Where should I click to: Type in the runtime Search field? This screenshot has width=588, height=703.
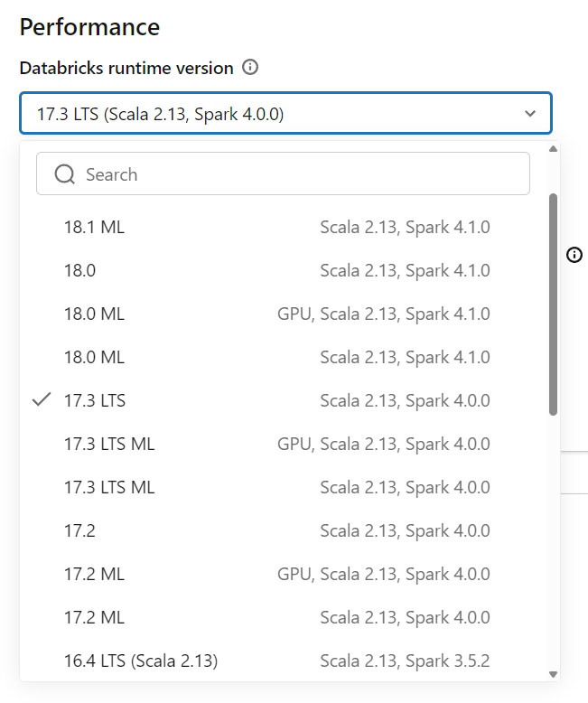(x=298, y=174)
